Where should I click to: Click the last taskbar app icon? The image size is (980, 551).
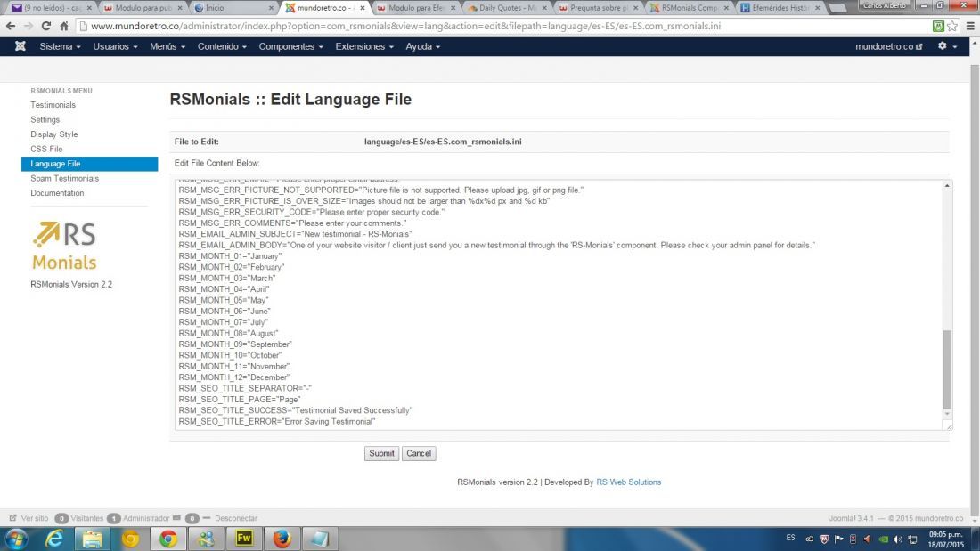(x=320, y=539)
